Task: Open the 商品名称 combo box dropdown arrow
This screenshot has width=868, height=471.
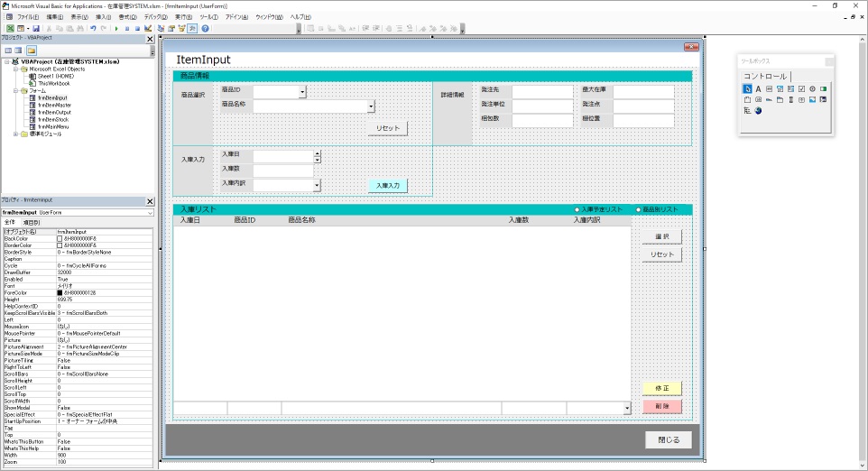Action: tap(371, 106)
